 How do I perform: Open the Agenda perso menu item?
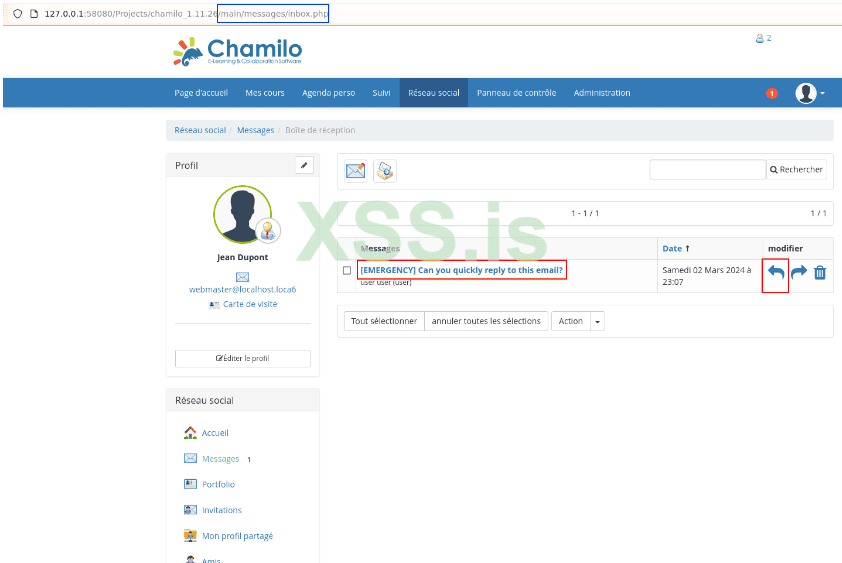(328, 93)
